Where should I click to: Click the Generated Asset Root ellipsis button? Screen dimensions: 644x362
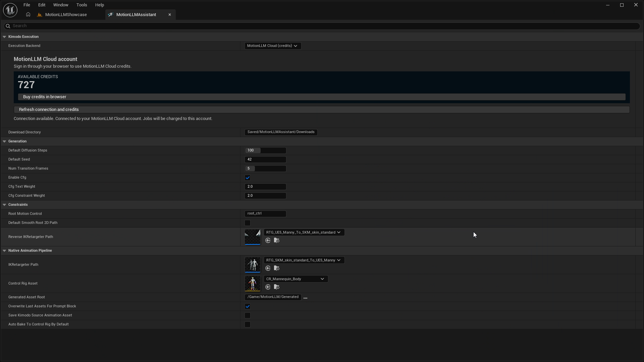click(305, 298)
